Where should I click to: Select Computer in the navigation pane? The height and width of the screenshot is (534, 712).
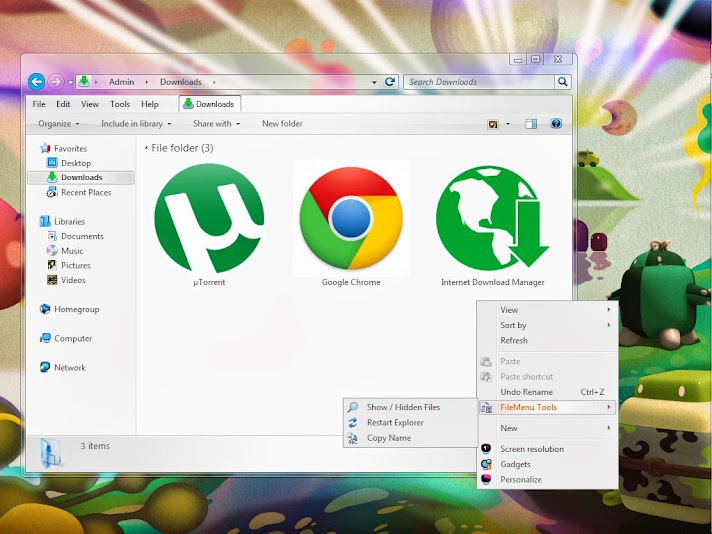(73, 338)
